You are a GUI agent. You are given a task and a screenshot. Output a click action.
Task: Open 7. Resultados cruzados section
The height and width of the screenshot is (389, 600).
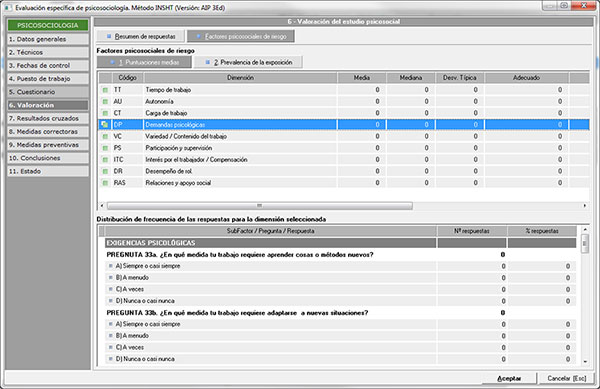point(48,118)
